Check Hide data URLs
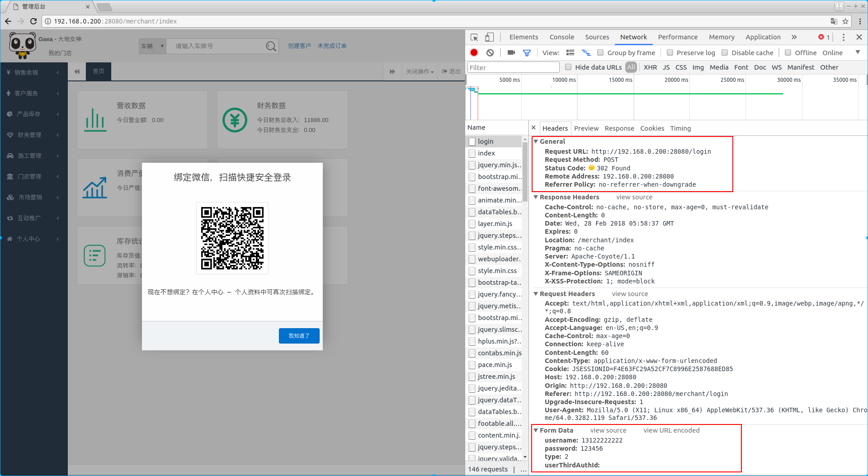Viewport: 868px width, 476px height. [x=568, y=67]
